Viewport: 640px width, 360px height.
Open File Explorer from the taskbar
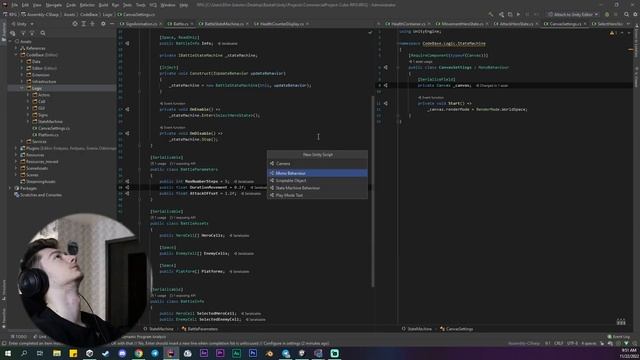click(57, 353)
